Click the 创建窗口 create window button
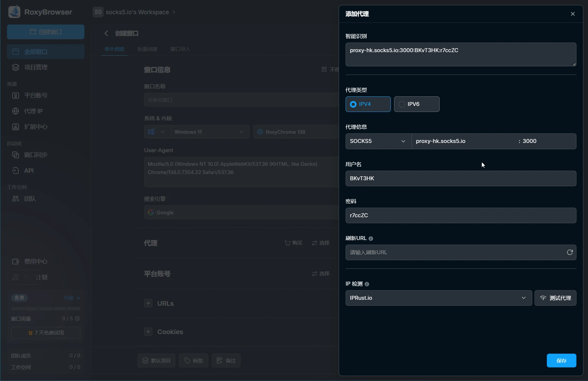This screenshot has width=588, height=381. click(x=46, y=32)
